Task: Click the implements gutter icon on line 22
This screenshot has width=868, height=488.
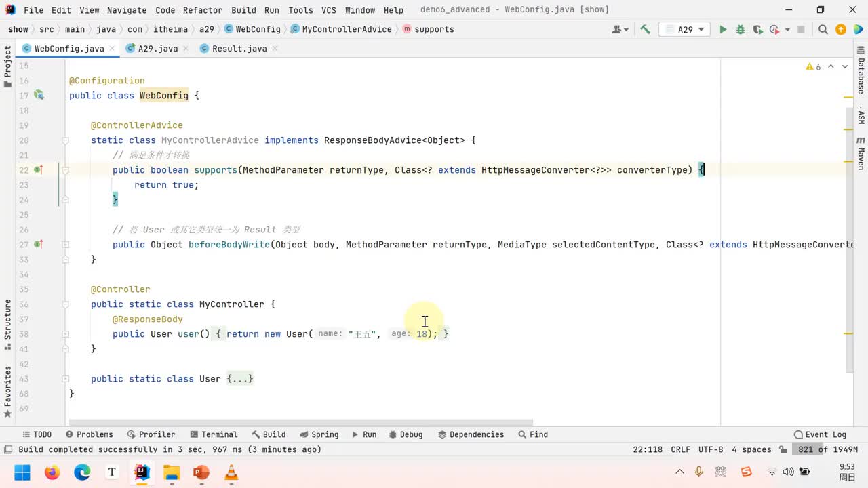Action: (x=39, y=170)
